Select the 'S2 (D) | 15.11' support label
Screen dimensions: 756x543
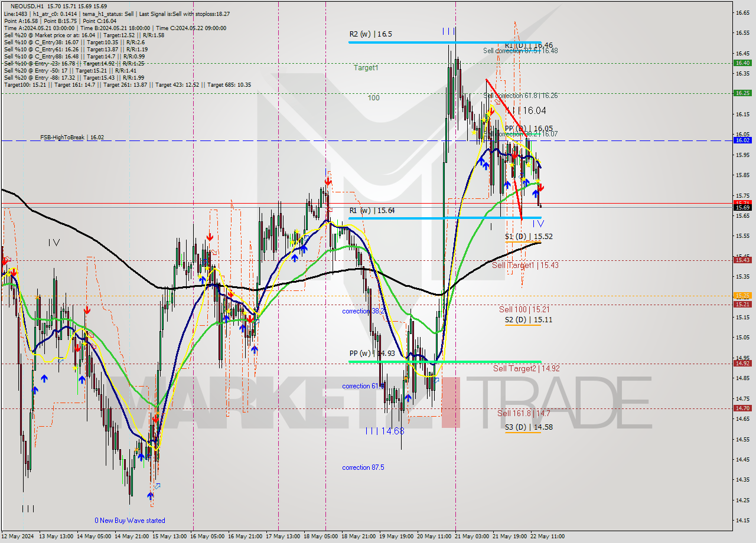529,319
